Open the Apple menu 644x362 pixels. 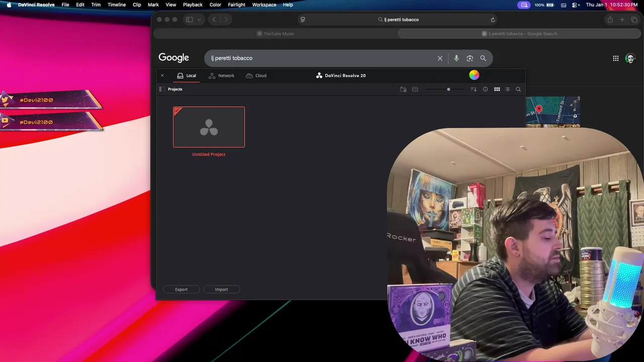9,5
